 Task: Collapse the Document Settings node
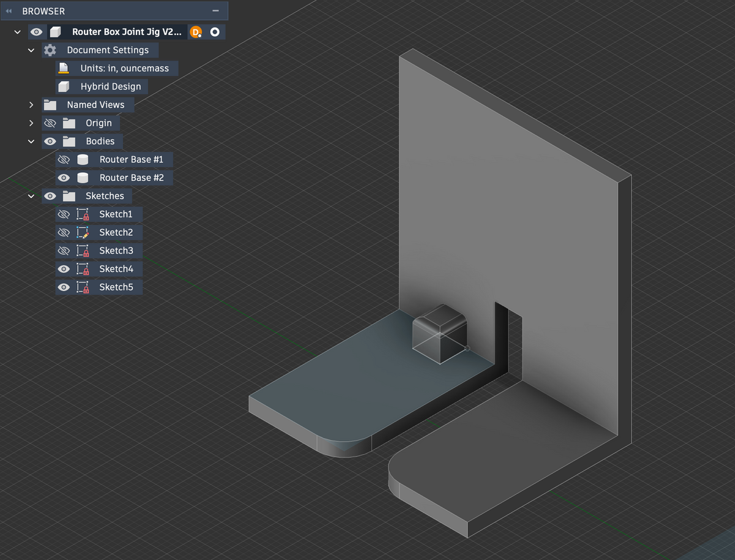click(x=31, y=50)
